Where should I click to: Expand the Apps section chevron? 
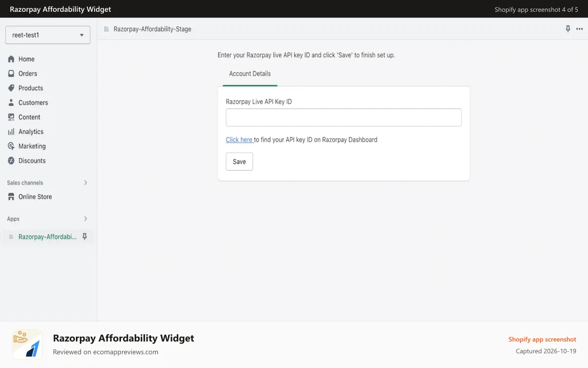[x=85, y=219]
